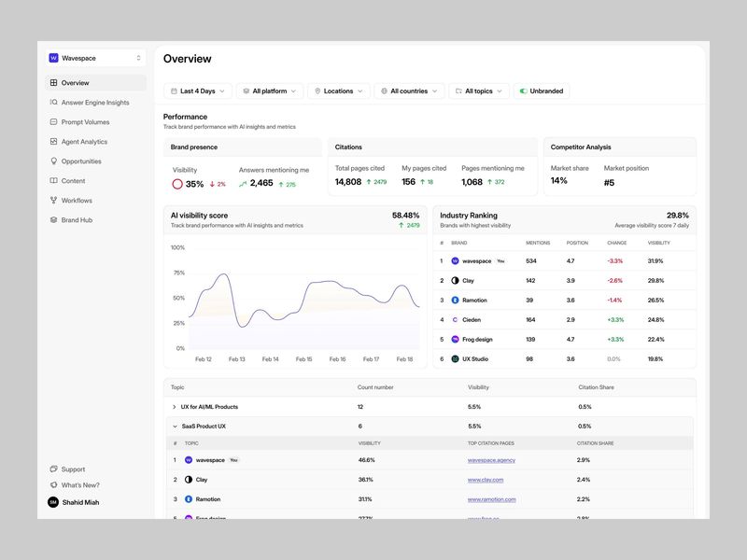Go to Agent Analytics
747x560 pixels.
pyautogui.click(x=85, y=141)
